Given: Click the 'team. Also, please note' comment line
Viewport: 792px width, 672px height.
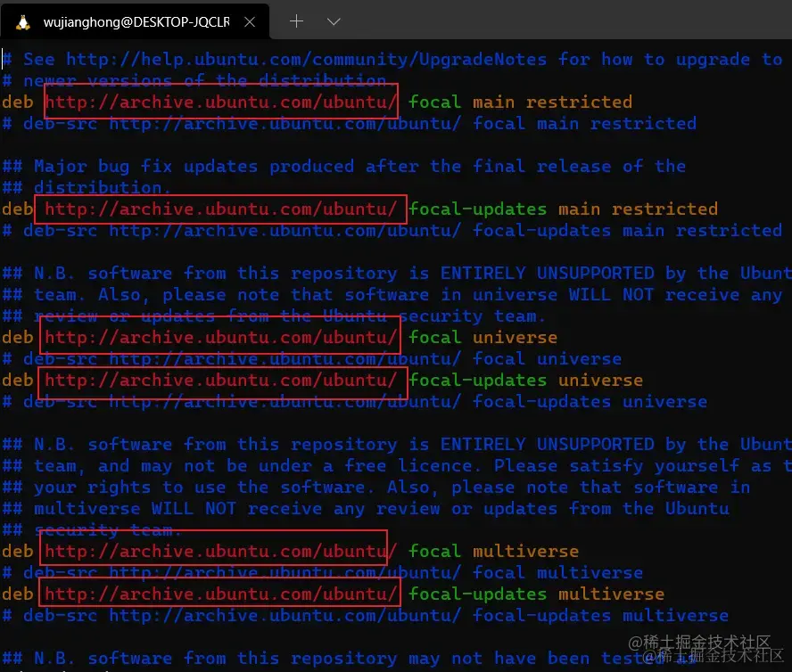Looking at the screenshot, I should [x=392, y=295].
